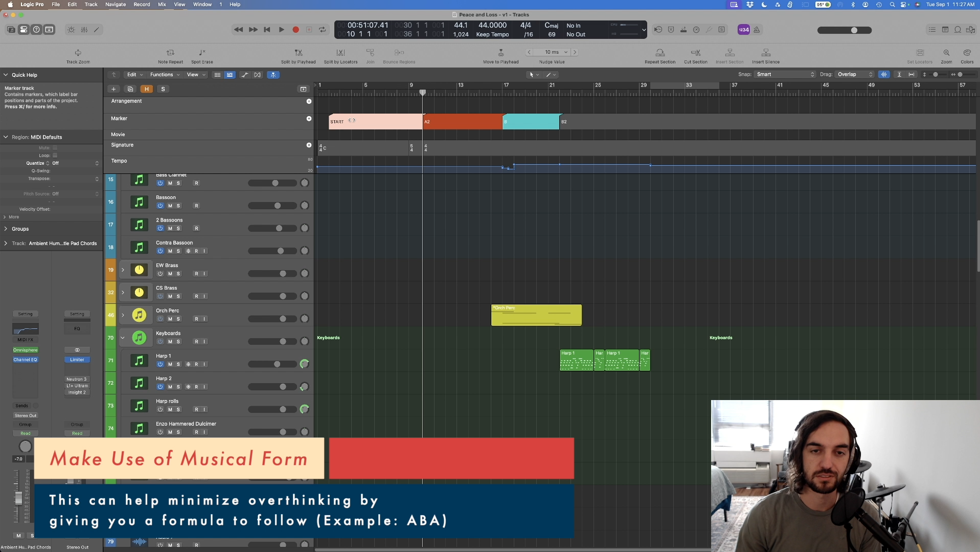The width and height of the screenshot is (980, 552).
Task: Adjust the Bassoon track volume slider
Action: pos(278,206)
